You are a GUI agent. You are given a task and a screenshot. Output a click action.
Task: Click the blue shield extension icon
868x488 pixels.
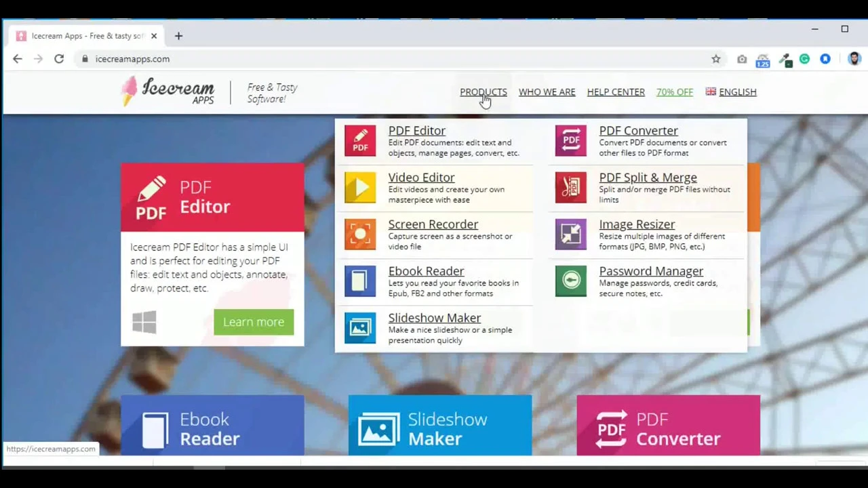(825, 59)
